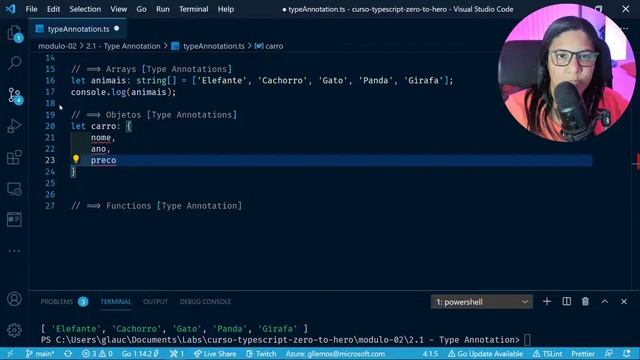This screenshot has width=640, height=360.
Task: Click into the PowerShell terminal prompt
Action: (527, 340)
